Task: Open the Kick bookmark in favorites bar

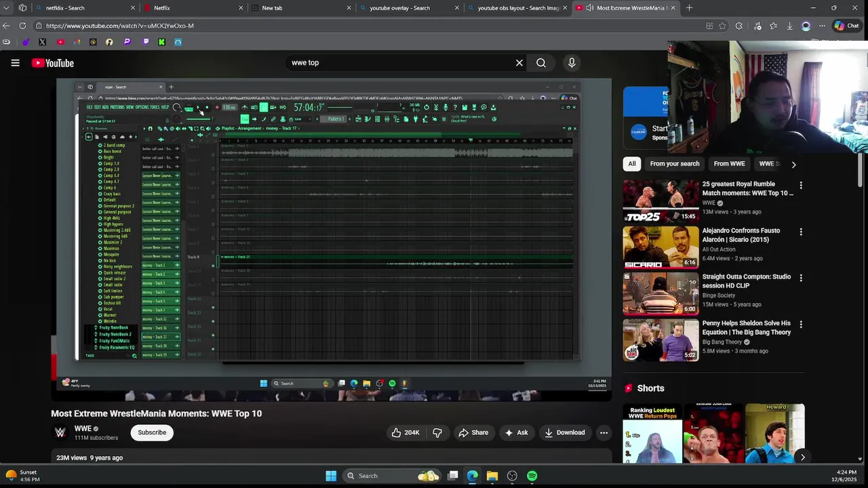Action: pos(161,42)
